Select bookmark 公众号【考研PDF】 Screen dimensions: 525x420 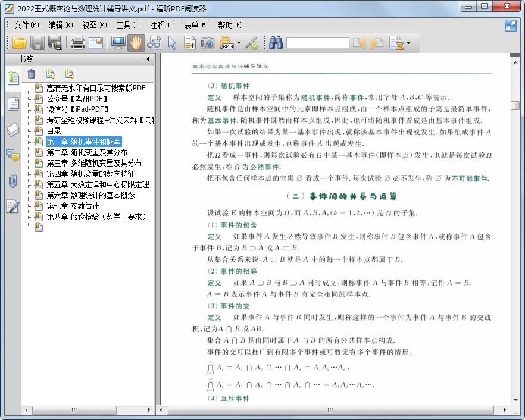77,99
